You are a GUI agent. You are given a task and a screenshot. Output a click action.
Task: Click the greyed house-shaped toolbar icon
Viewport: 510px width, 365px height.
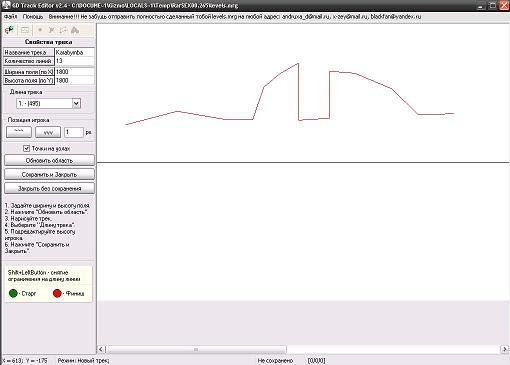[x=75, y=30]
